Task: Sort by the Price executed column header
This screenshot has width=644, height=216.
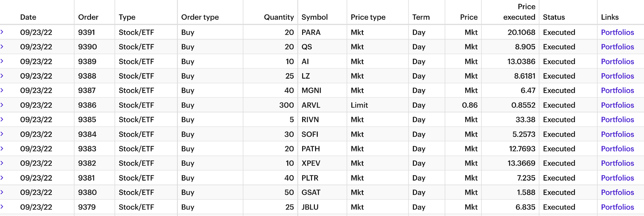Action: 519,12
